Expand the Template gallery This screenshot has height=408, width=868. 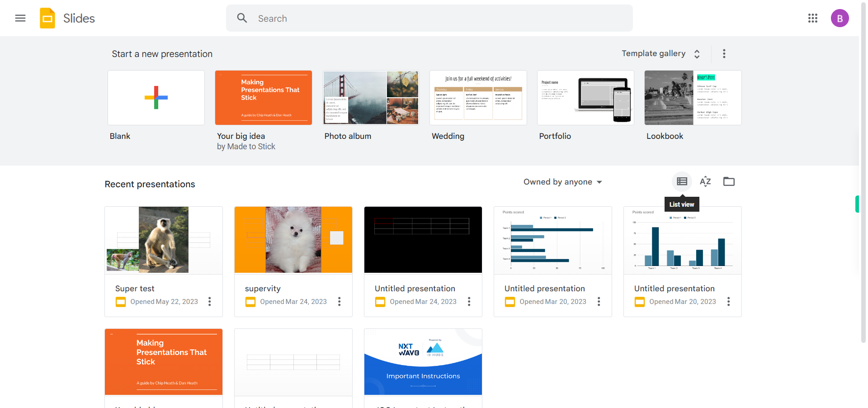tap(661, 54)
